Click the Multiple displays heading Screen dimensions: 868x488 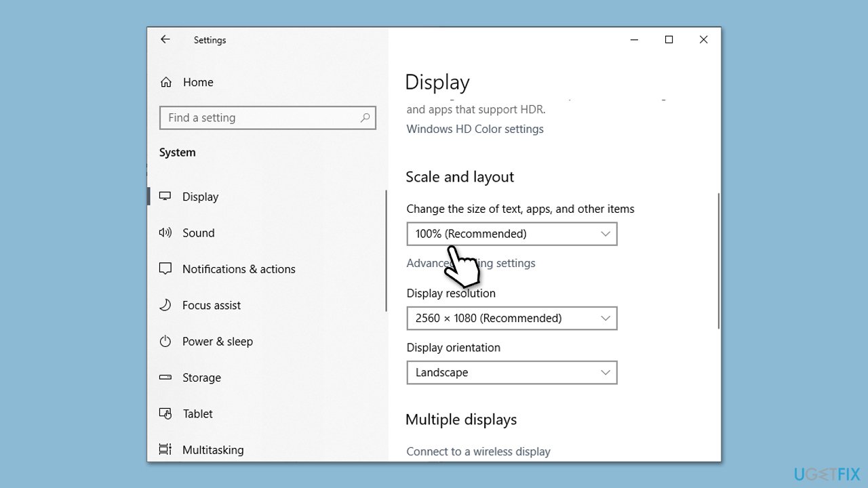[x=461, y=420]
